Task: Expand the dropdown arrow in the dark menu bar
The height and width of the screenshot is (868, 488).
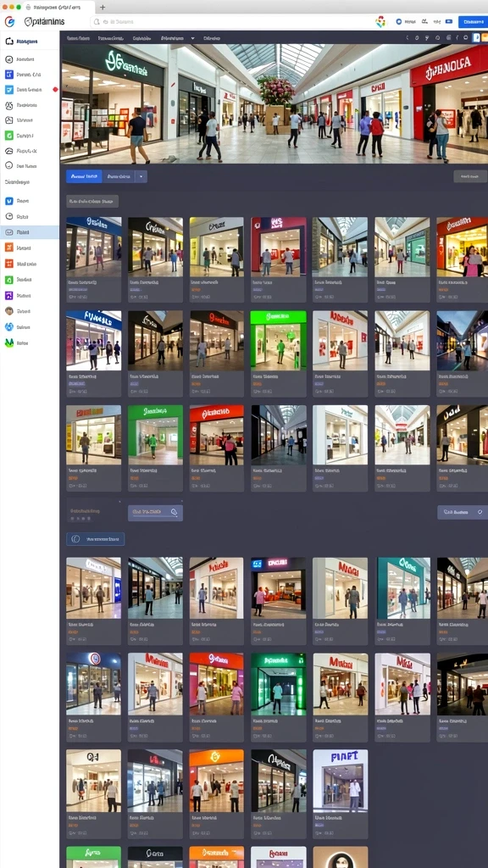Action: (x=192, y=38)
